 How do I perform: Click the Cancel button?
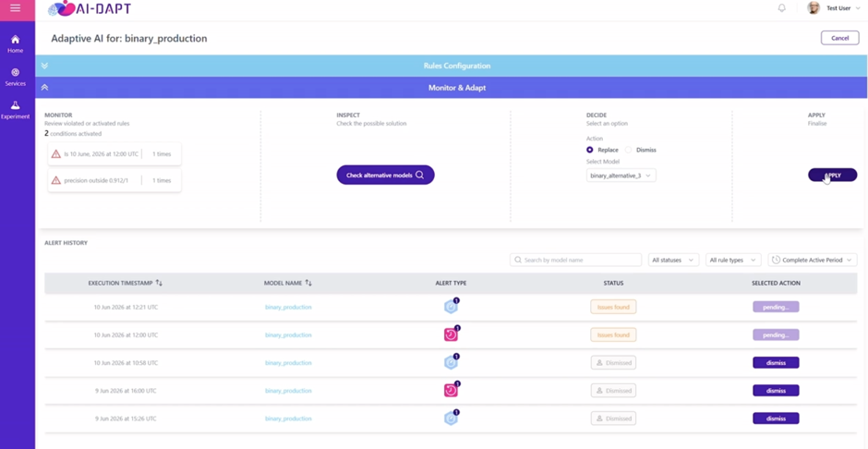pos(839,38)
